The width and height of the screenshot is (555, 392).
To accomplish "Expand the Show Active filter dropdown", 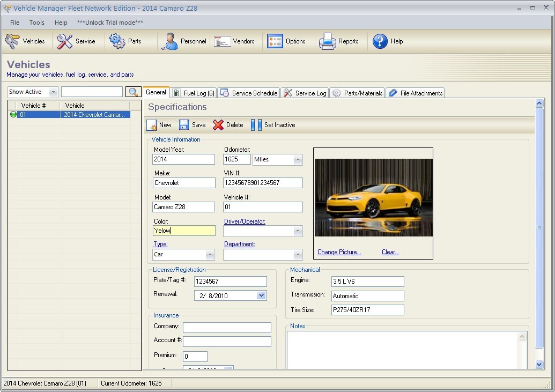I will pos(53,92).
